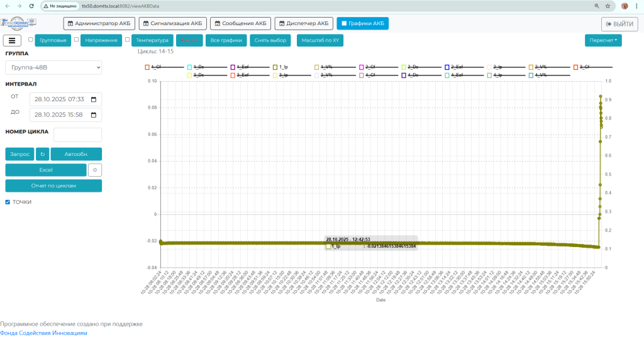Focus the НОМЕР ЦИКЛА input field
644x337 pixels.
click(x=77, y=135)
